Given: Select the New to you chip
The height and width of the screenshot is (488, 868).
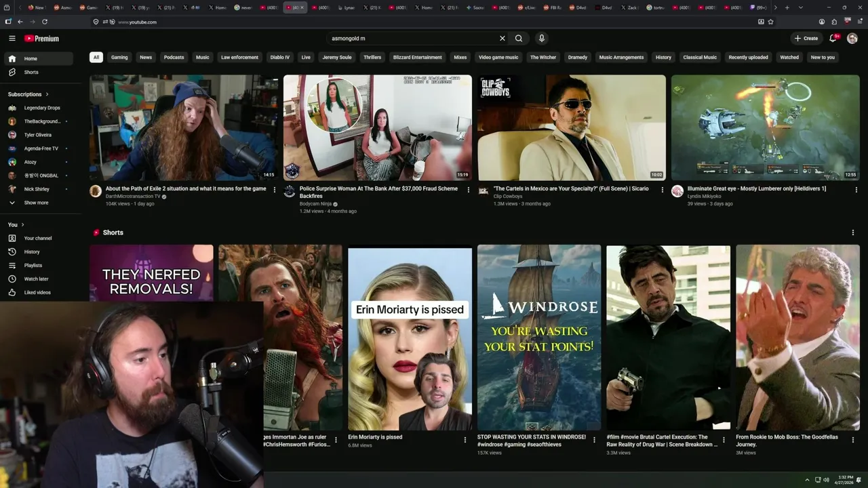Looking at the screenshot, I should (x=823, y=58).
